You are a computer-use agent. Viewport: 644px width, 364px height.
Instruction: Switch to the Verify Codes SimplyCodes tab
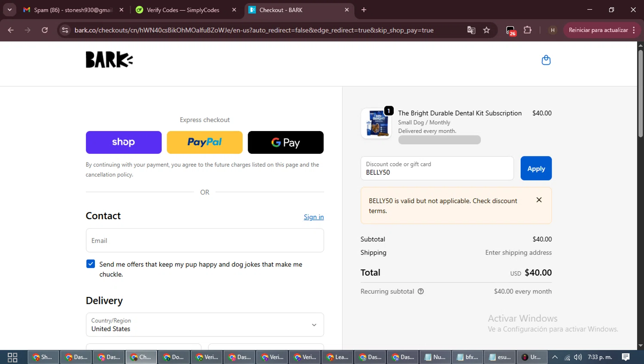(183, 10)
